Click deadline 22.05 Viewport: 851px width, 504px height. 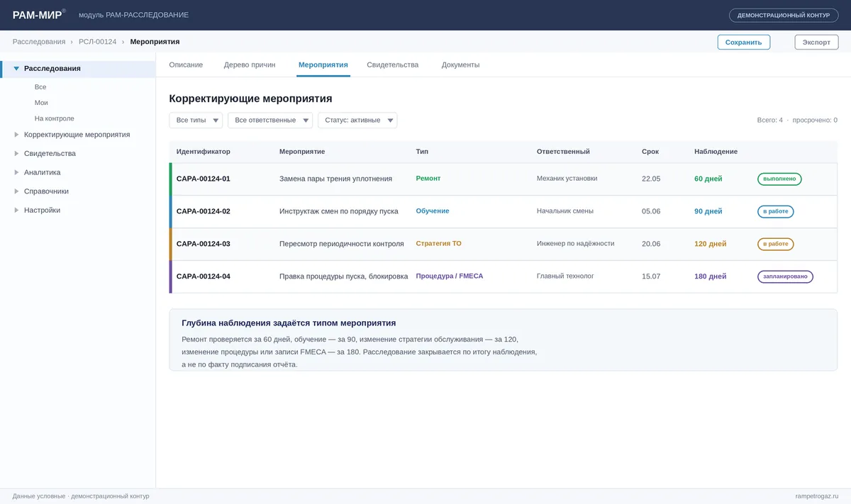pyautogui.click(x=651, y=179)
